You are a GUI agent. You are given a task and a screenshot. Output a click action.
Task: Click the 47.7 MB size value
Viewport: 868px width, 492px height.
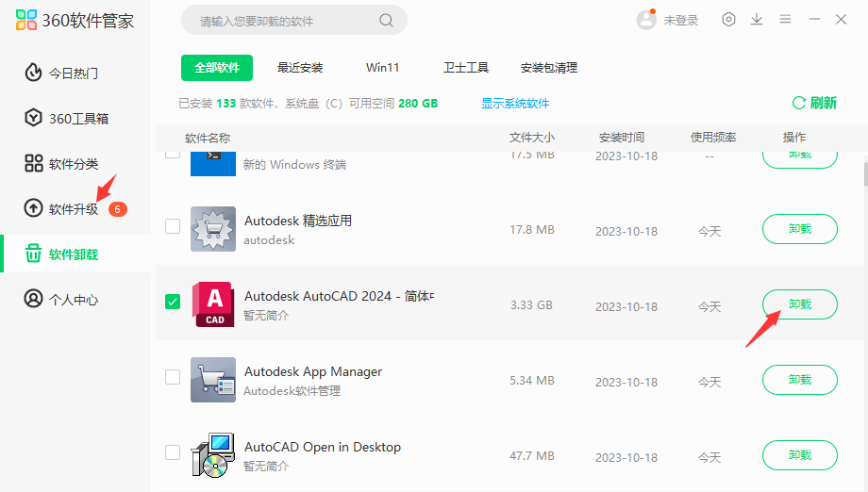532,456
